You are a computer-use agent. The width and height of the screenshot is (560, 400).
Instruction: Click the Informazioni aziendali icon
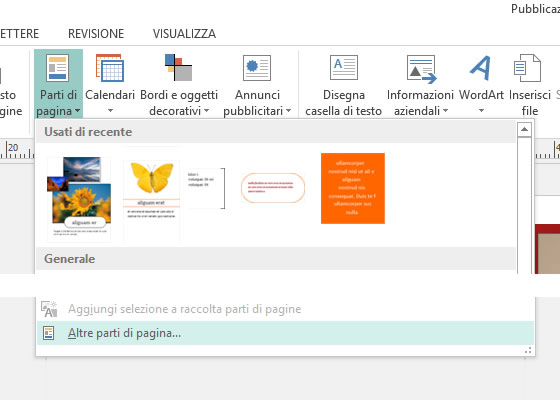tap(421, 69)
